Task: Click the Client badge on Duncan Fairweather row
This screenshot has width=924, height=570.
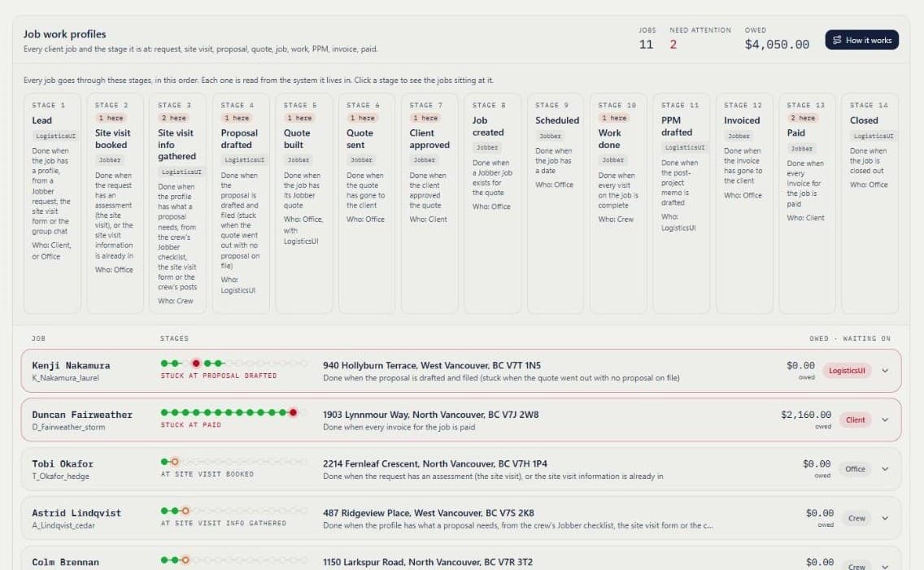Action: click(x=855, y=420)
